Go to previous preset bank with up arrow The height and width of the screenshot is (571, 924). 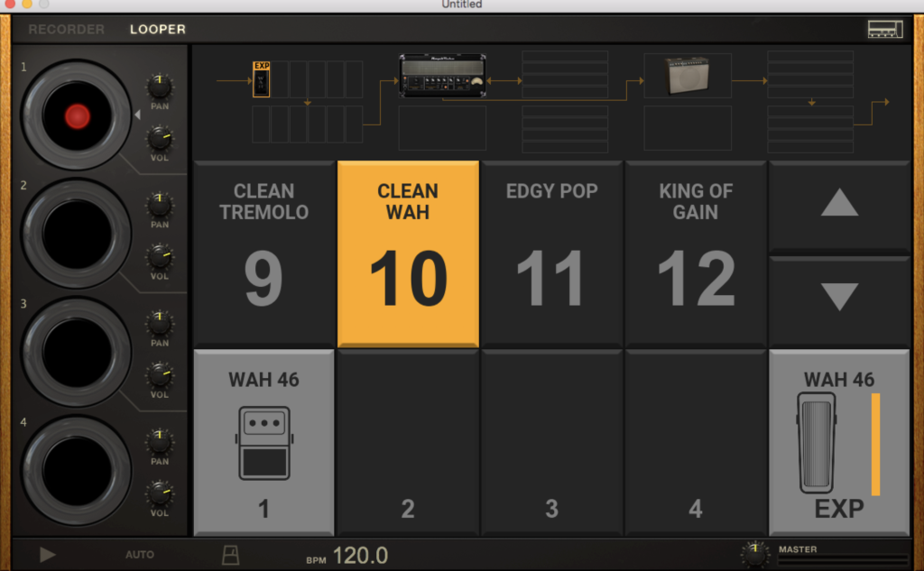pyautogui.click(x=839, y=205)
